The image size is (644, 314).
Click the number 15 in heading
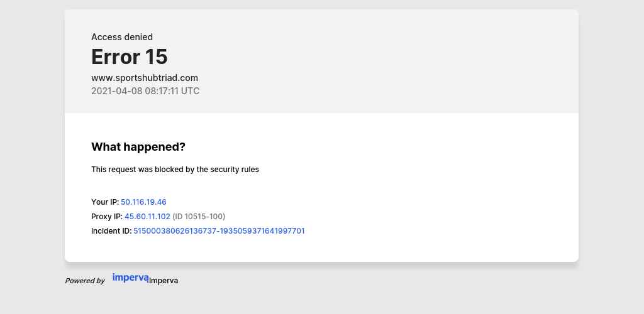tap(157, 57)
